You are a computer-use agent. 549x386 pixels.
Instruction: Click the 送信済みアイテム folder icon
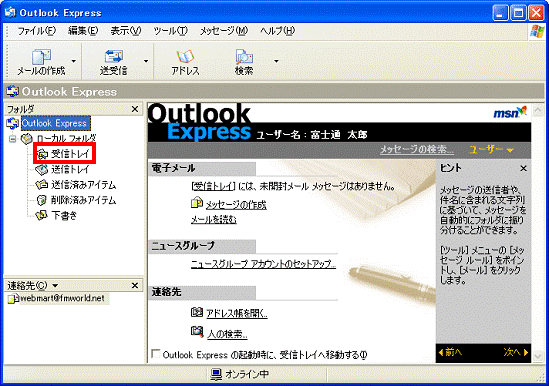[42, 185]
